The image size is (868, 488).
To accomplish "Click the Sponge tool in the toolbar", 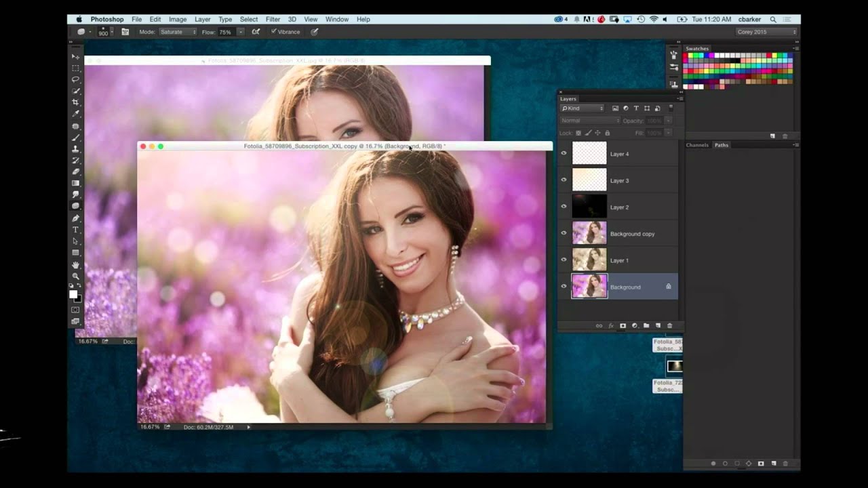I will click(75, 206).
